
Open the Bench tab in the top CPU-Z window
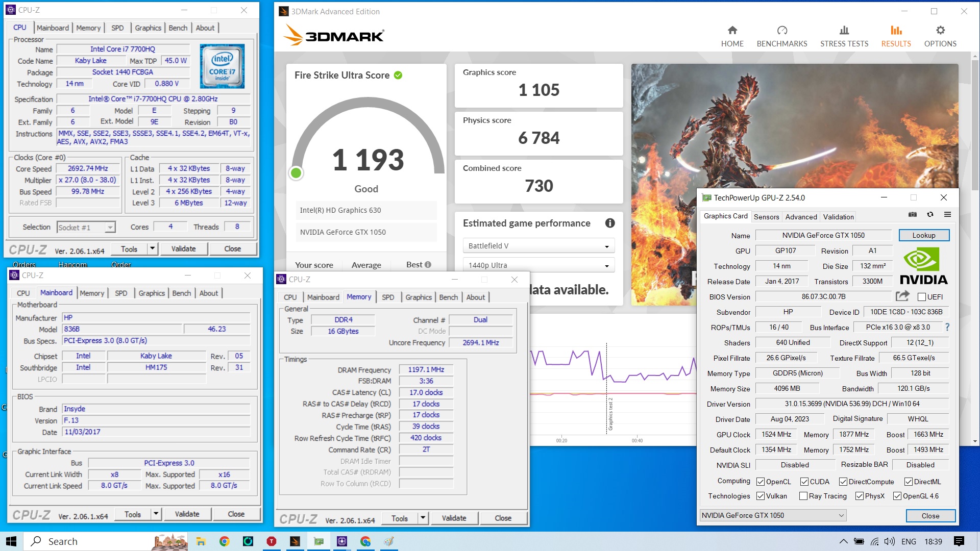click(178, 28)
